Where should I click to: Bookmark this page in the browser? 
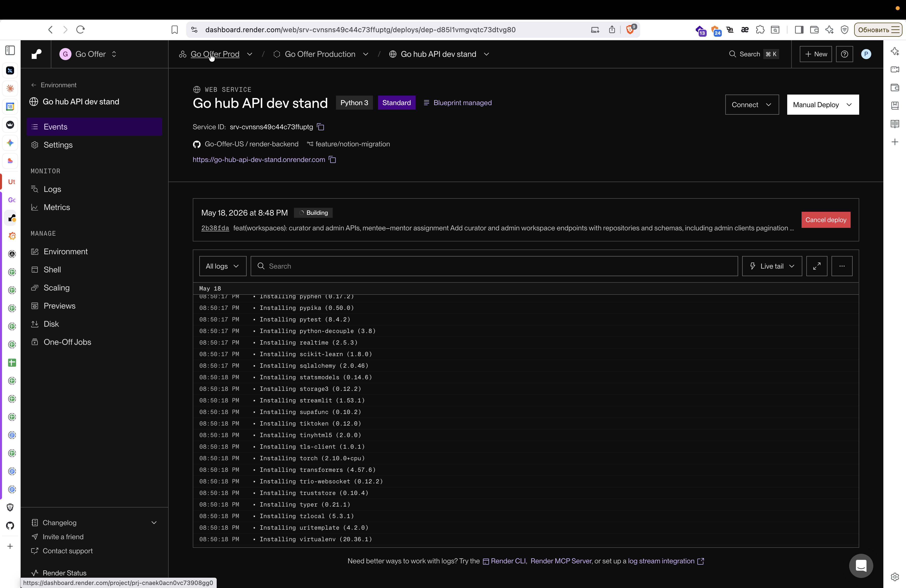point(174,30)
